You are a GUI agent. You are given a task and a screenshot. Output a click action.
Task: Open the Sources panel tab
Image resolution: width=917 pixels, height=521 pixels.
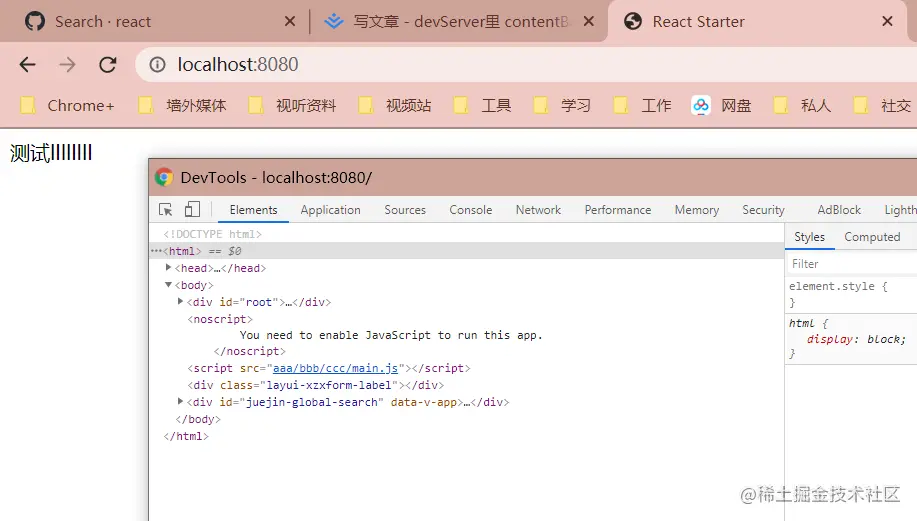point(405,210)
